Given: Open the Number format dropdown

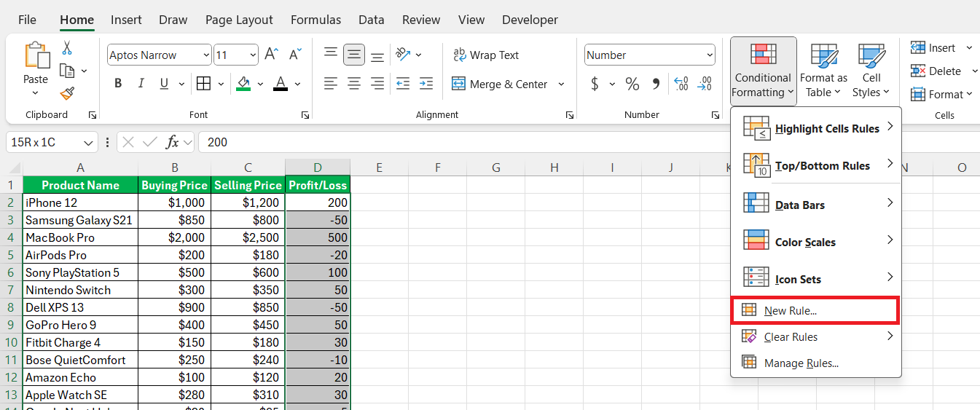Looking at the screenshot, I should click(709, 55).
